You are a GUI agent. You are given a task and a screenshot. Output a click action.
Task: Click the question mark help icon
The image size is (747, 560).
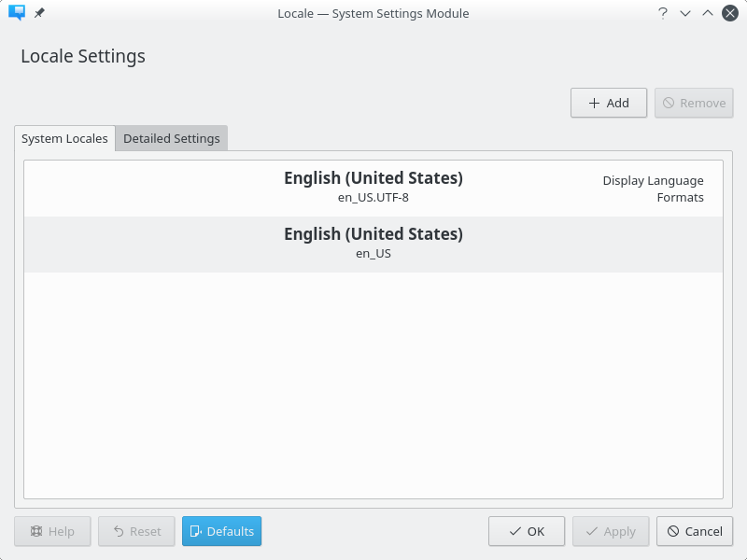point(663,13)
